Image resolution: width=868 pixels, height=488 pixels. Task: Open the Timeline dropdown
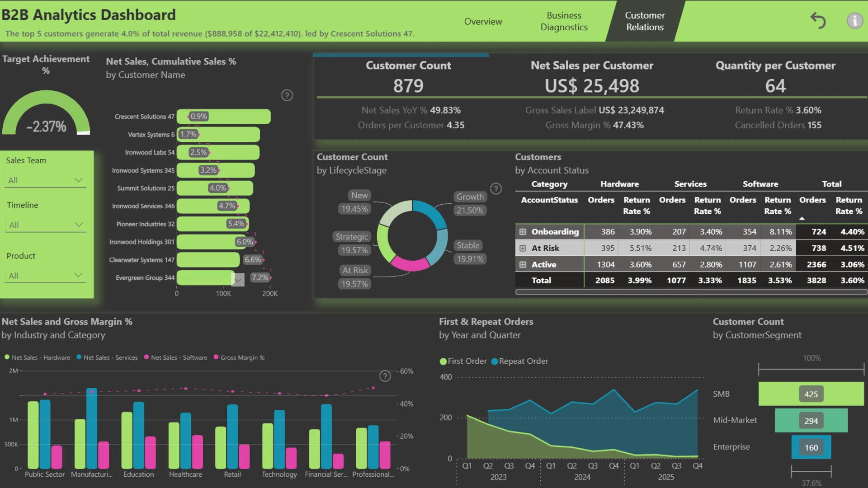(46, 225)
